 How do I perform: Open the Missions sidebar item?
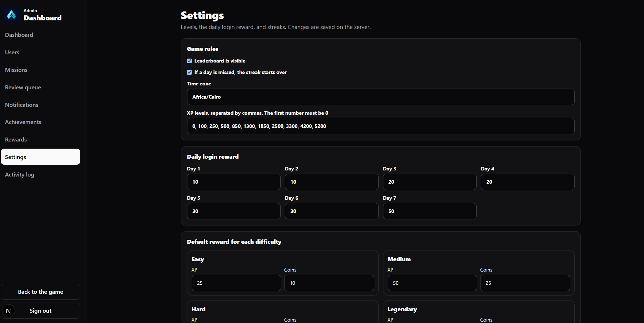[40, 70]
